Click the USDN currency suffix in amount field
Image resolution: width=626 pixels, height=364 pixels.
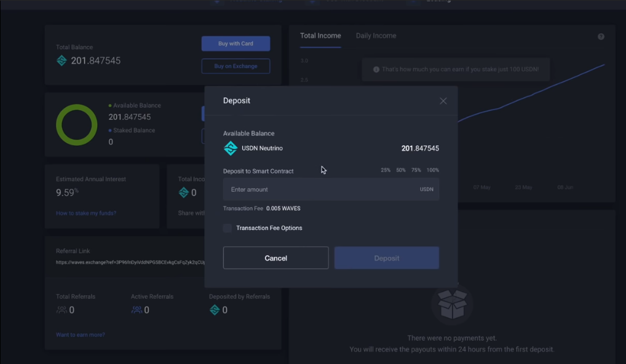tap(426, 189)
